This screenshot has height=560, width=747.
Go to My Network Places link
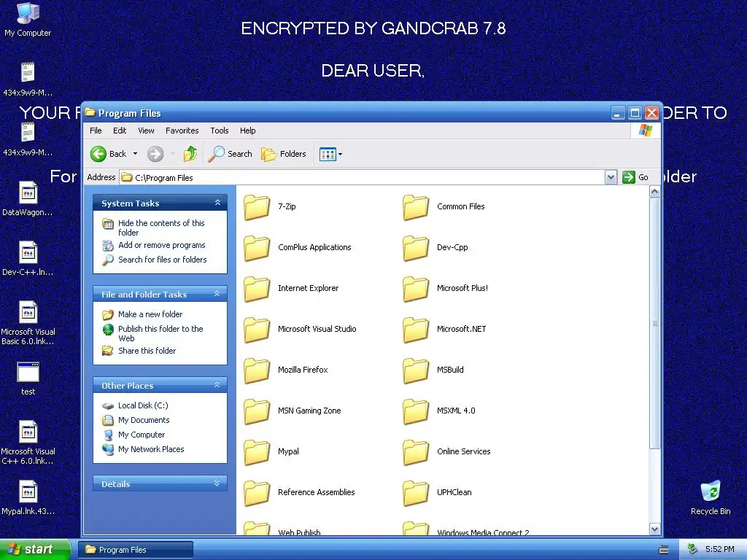coord(151,449)
